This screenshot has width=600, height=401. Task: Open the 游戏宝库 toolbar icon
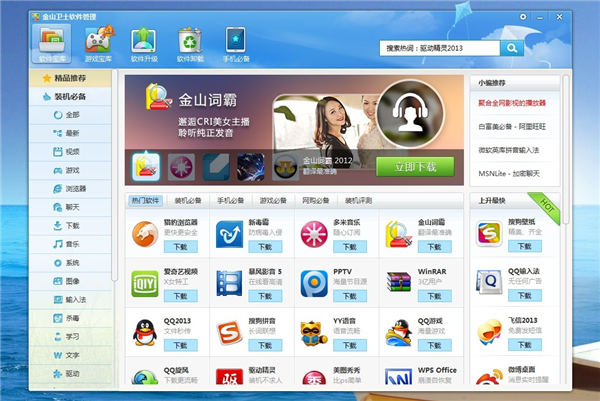point(98,41)
